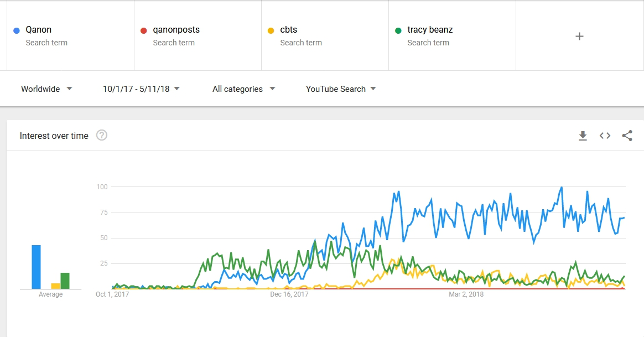Add a comparison term with plus icon
Viewport: 644px width, 337px height.
[579, 37]
